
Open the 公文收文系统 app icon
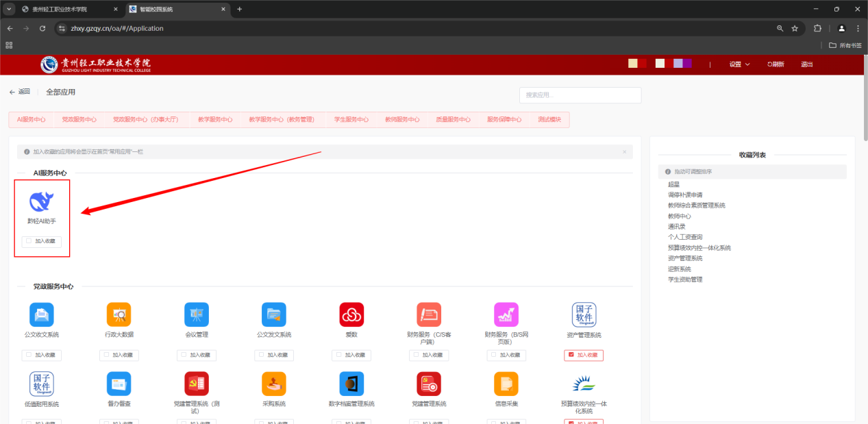tap(42, 314)
